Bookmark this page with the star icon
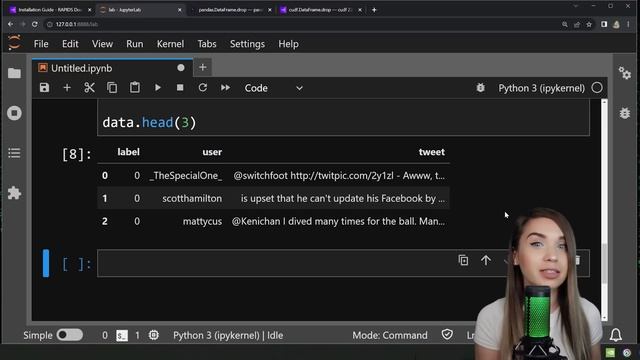 point(589,25)
